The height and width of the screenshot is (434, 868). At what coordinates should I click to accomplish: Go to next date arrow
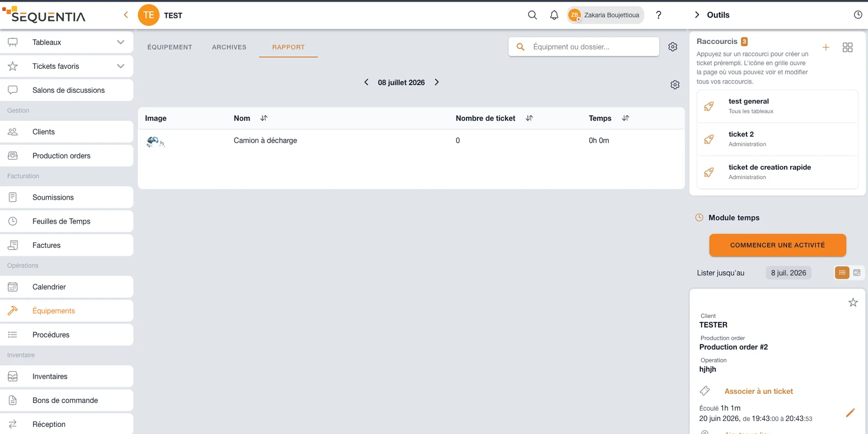(437, 82)
